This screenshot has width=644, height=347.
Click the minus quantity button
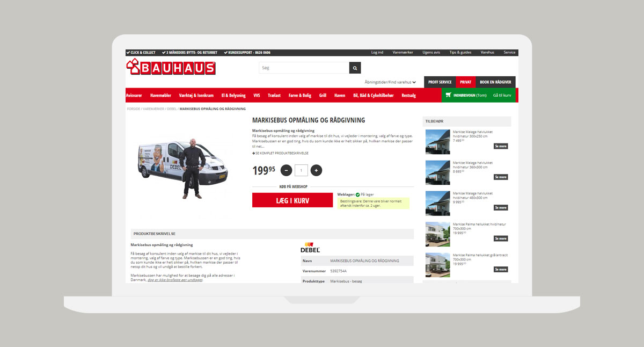[x=286, y=170]
